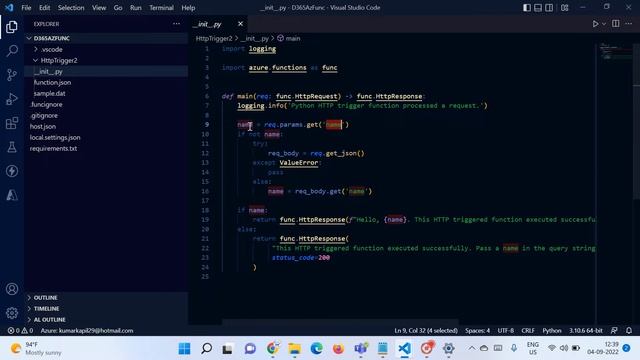Open Explorer Views and More Actions ellipsis

click(176, 24)
